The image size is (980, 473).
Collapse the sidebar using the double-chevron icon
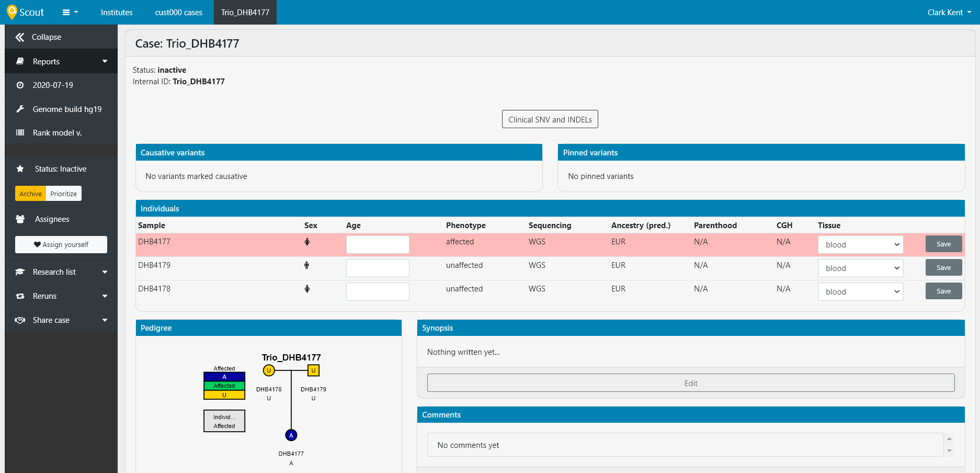pyautogui.click(x=19, y=37)
